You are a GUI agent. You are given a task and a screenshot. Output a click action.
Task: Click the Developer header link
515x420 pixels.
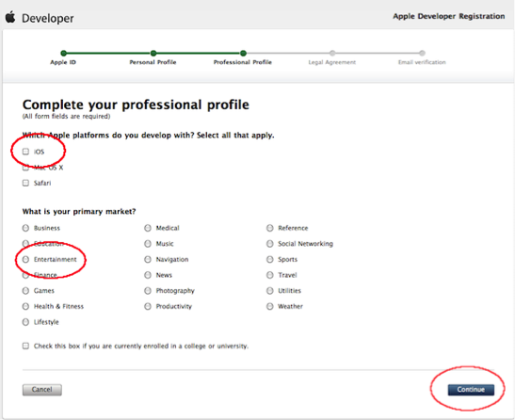coord(48,19)
